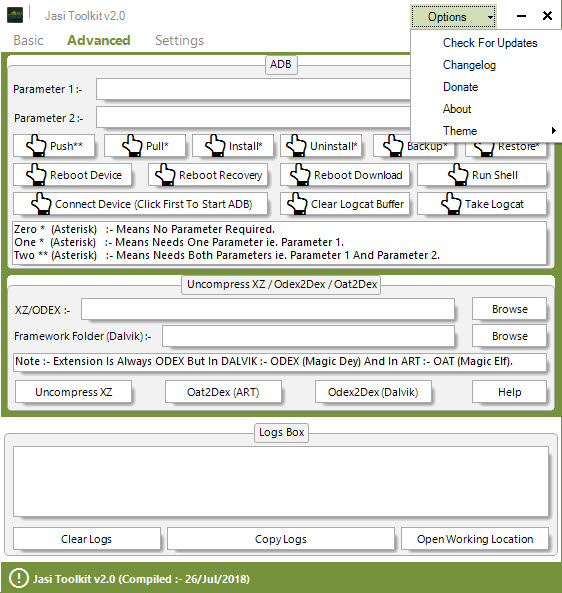The height and width of the screenshot is (593, 562).
Task: Open the About menu entry
Action: coord(457,109)
